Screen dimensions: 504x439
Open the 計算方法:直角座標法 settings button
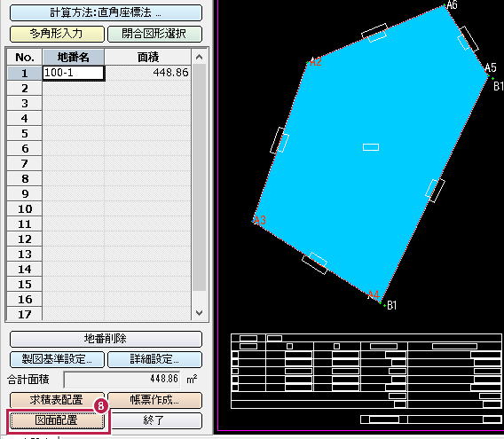click(106, 12)
